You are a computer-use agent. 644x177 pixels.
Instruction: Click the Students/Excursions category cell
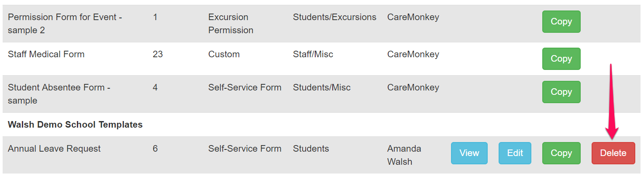[334, 17]
